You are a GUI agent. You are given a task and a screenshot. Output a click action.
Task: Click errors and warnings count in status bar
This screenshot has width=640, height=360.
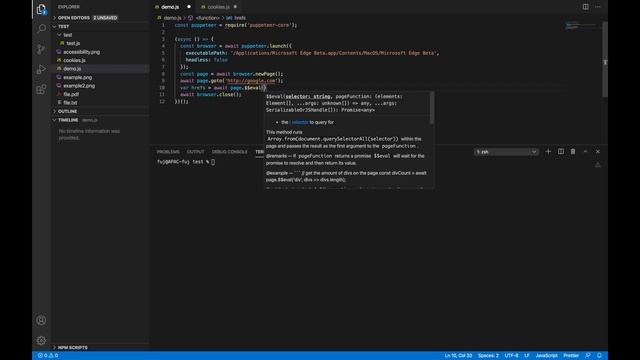pyautogui.click(x=48, y=356)
